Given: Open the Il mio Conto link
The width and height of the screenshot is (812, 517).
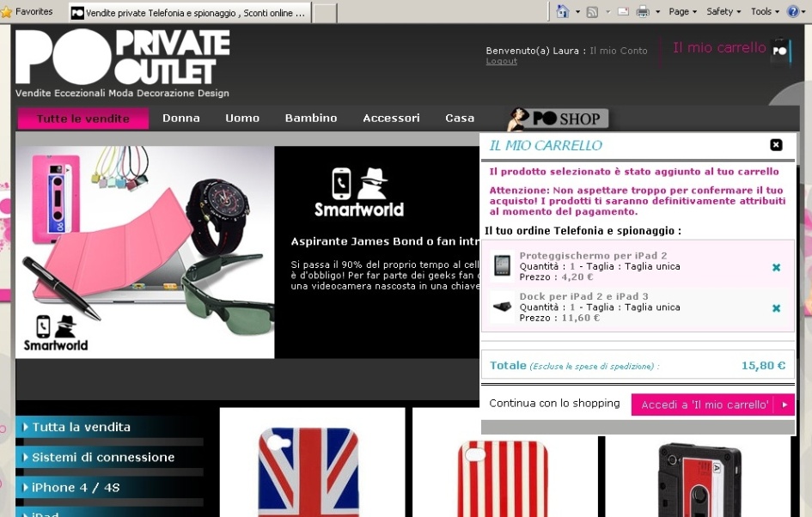Looking at the screenshot, I should click(x=619, y=51).
